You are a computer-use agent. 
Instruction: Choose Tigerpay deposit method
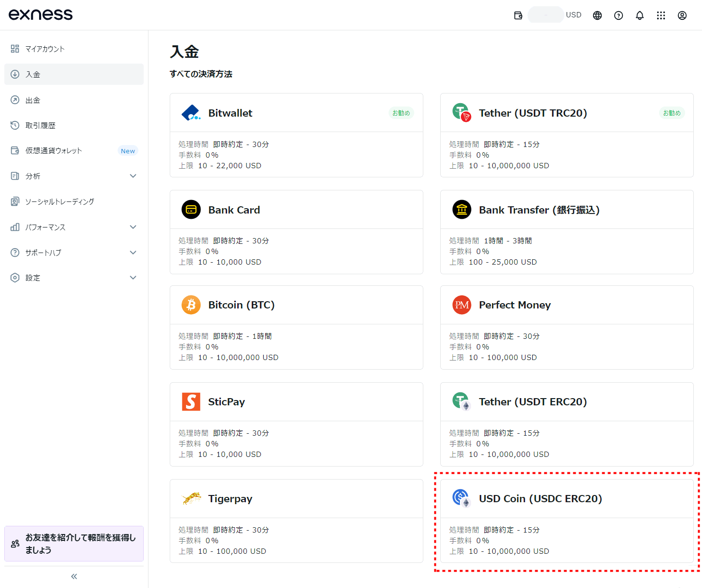(297, 521)
